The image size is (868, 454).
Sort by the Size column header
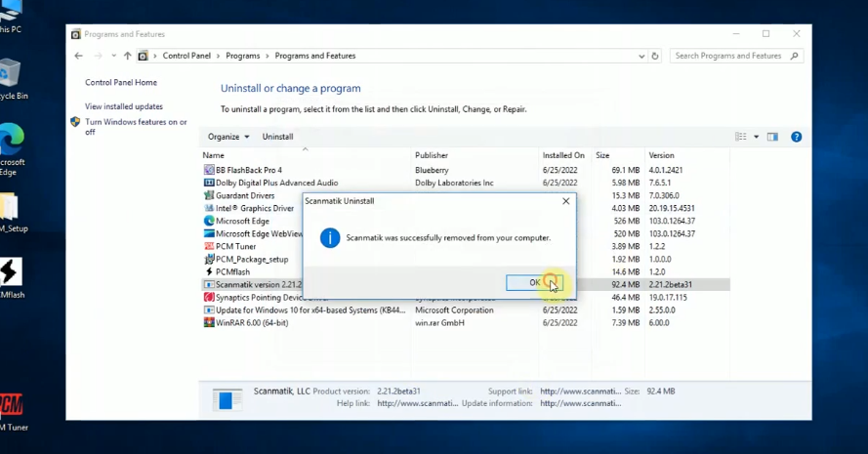coord(602,155)
